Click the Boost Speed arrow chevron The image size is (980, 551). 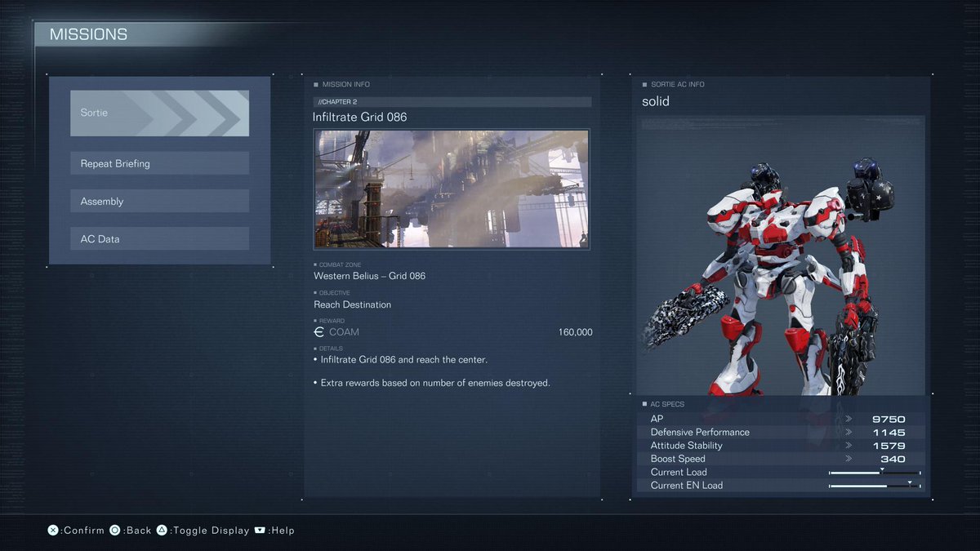pyautogui.click(x=849, y=459)
